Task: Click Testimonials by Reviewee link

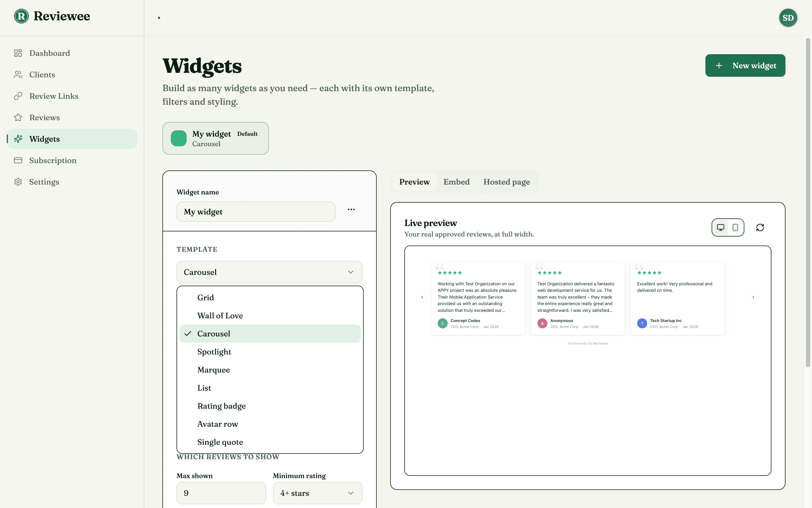Action: [588, 343]
